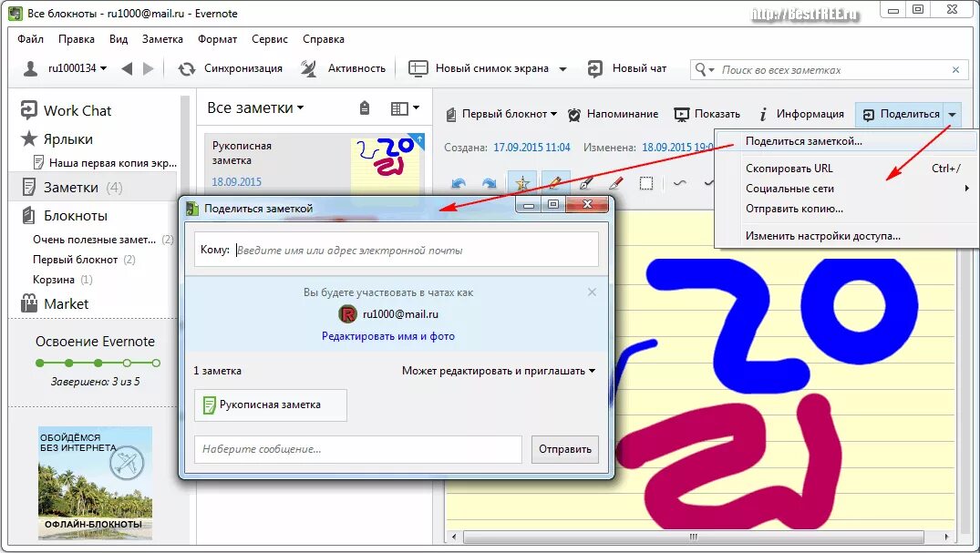Screen dimensions: 980x553
Task: Open Формат menu
Action: 218,39
